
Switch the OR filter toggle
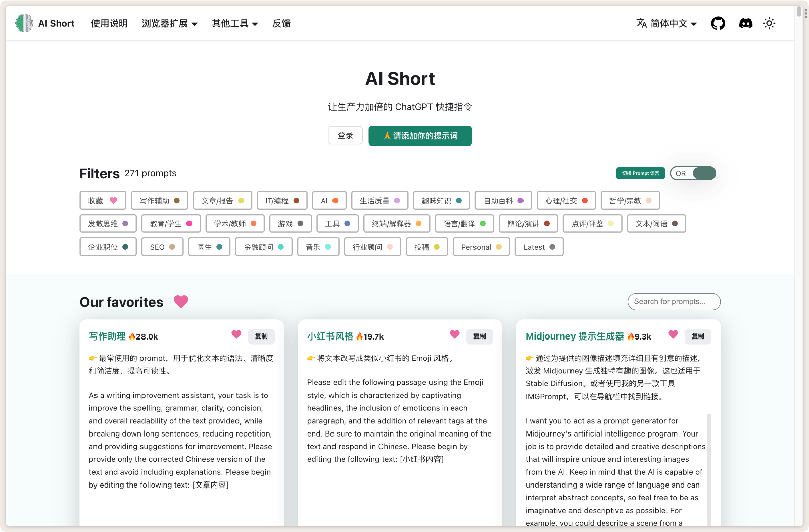point(693,173)
